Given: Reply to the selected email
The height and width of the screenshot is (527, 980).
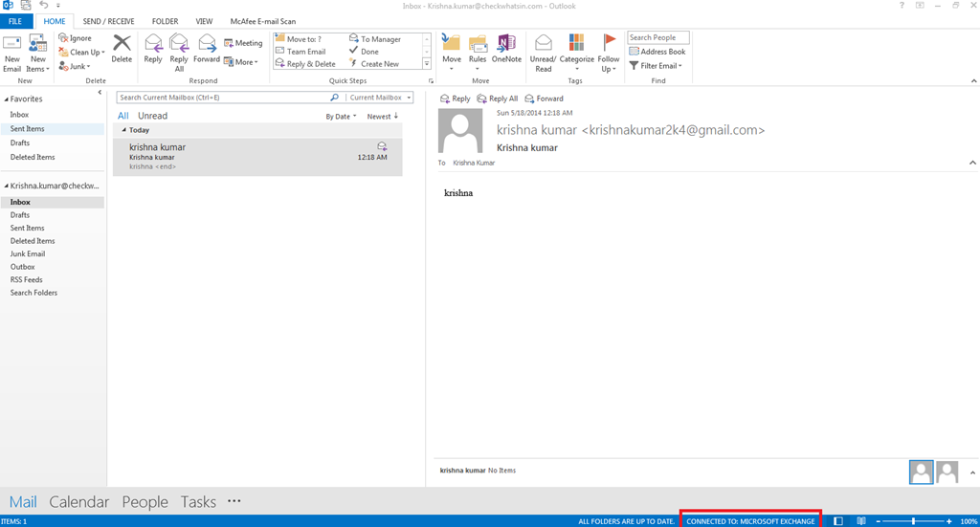Looking at the screenshot, I should (153, 49).
